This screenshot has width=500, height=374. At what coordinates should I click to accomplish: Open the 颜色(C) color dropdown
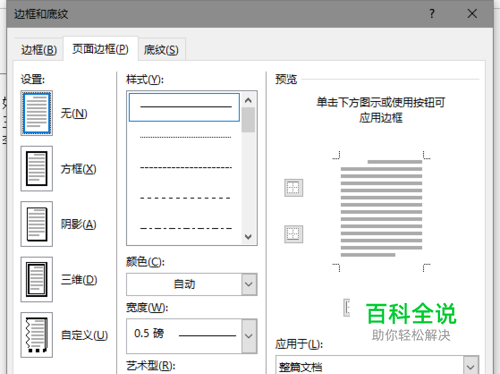[x=249, y=284]
